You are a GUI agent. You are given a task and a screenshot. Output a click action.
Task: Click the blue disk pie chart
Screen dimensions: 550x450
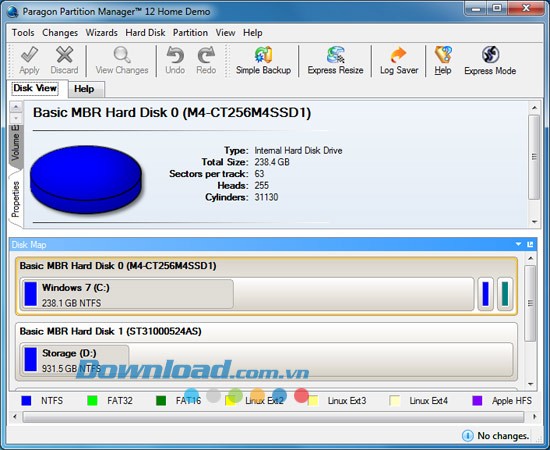coord(86,179)
